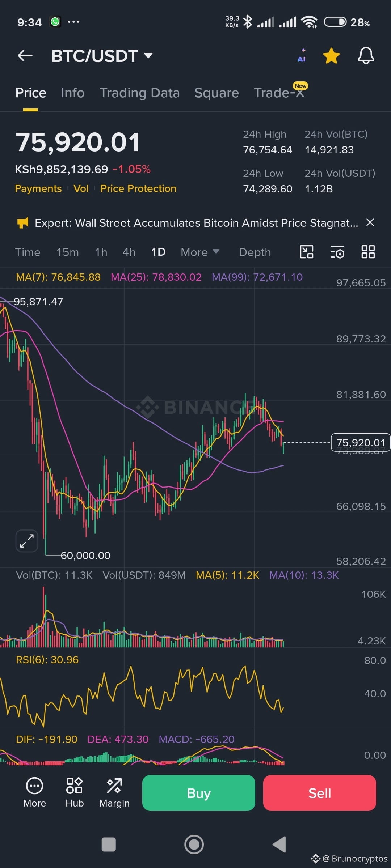Tap the 24h Low value 74,289.60
391x868 pixels.
click(x=268, y=189)
